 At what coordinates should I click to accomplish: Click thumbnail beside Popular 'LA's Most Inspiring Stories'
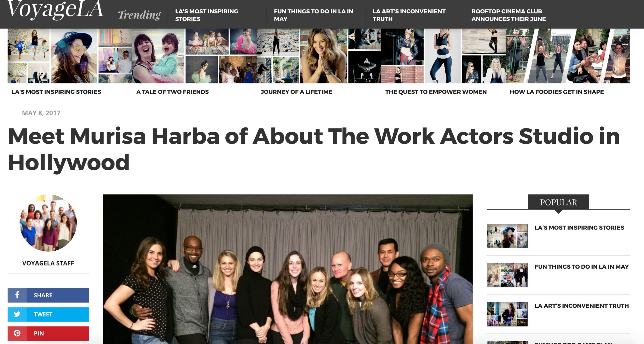[x=507, y=236]
